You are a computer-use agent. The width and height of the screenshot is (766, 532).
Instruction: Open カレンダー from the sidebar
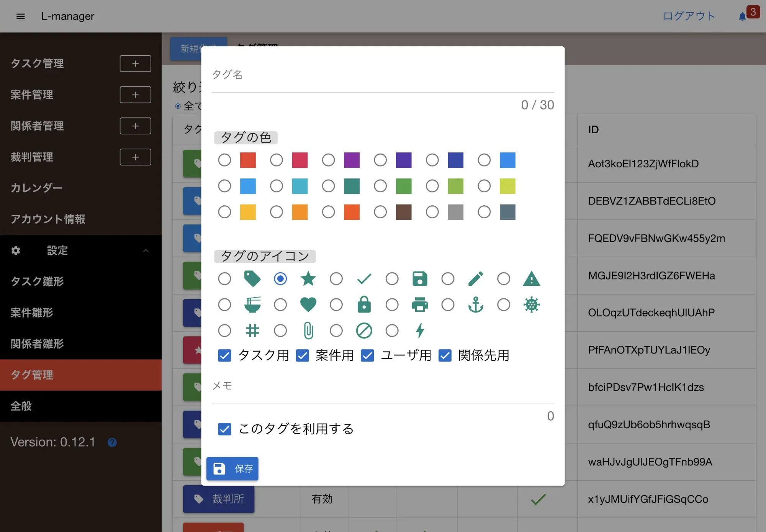36,188
